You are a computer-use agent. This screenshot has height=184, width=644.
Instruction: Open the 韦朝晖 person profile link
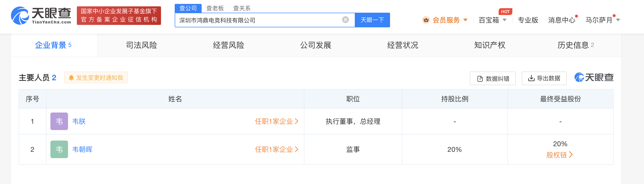[82, 149]
